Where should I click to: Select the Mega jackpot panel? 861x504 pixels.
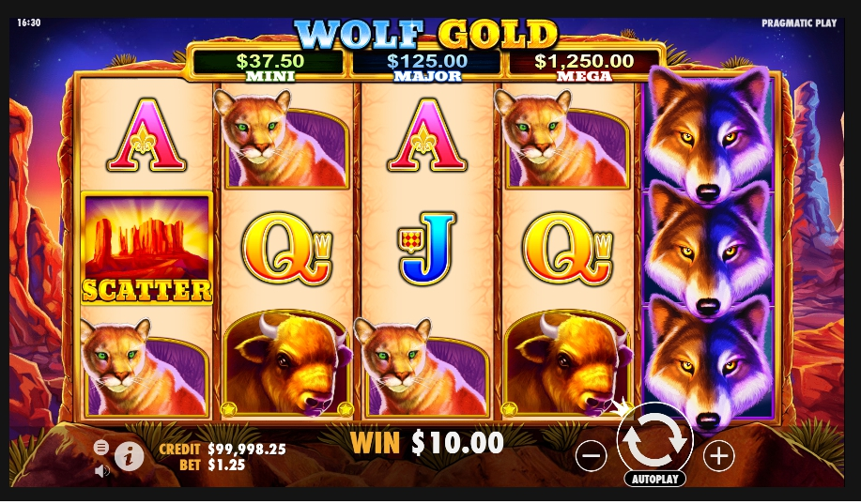(584, 66)
